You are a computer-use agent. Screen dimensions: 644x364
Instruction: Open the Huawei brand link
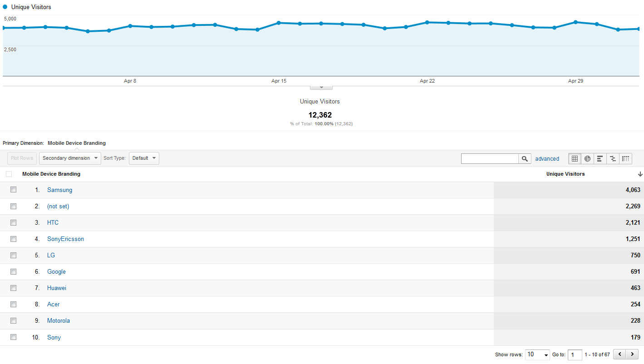pyautogui.click(x=57, y=288)
